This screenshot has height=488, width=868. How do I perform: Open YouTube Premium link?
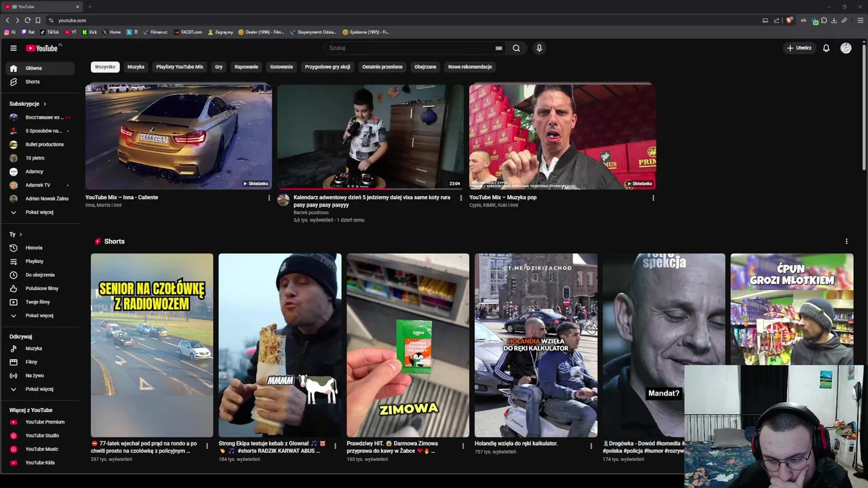(x=41, y=422)
